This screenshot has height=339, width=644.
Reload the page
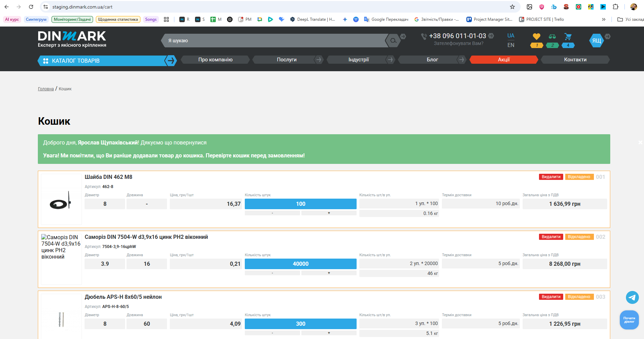(31, 7)
